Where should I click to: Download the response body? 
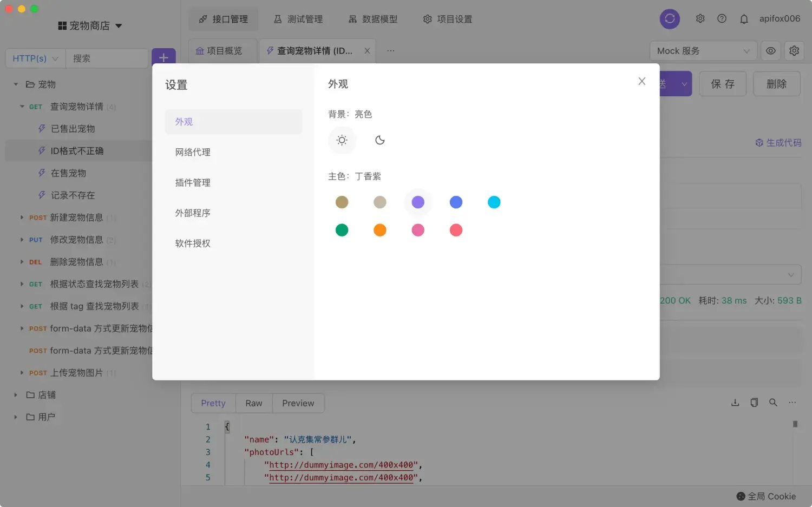[735, 403]
